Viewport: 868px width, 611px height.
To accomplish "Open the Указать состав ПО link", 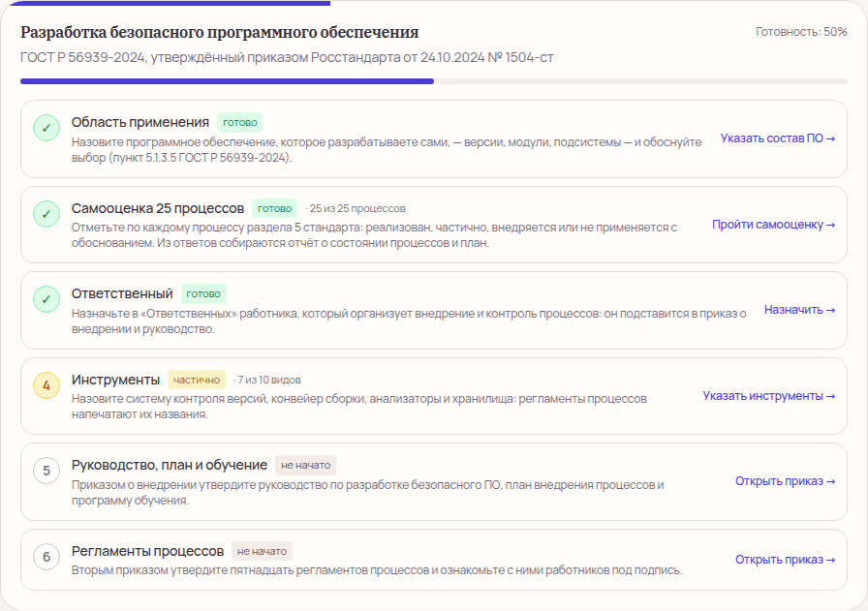I will point(778,138).
